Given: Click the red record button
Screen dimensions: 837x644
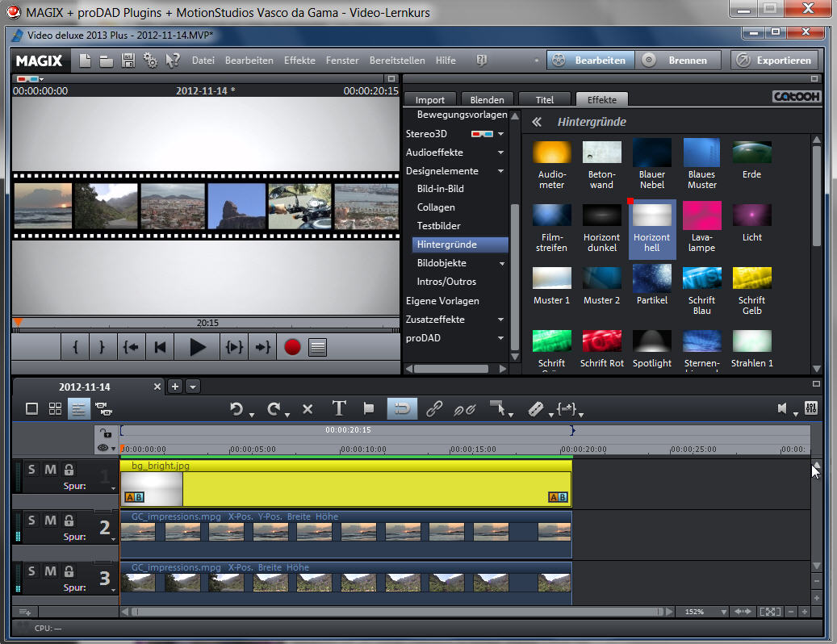Looking at the screenshot, I should click(x=292, y=348).
